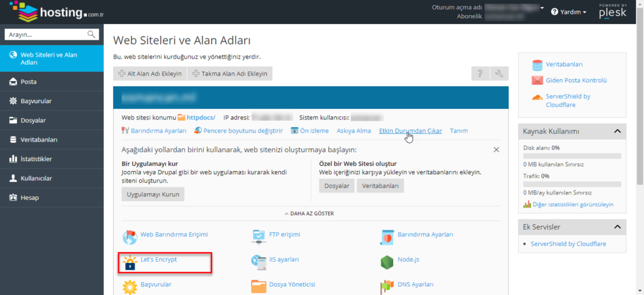Viewport: 644px width, 295px height.
Task: Click the httpdocs folder icon
Action: click(181, 118)
